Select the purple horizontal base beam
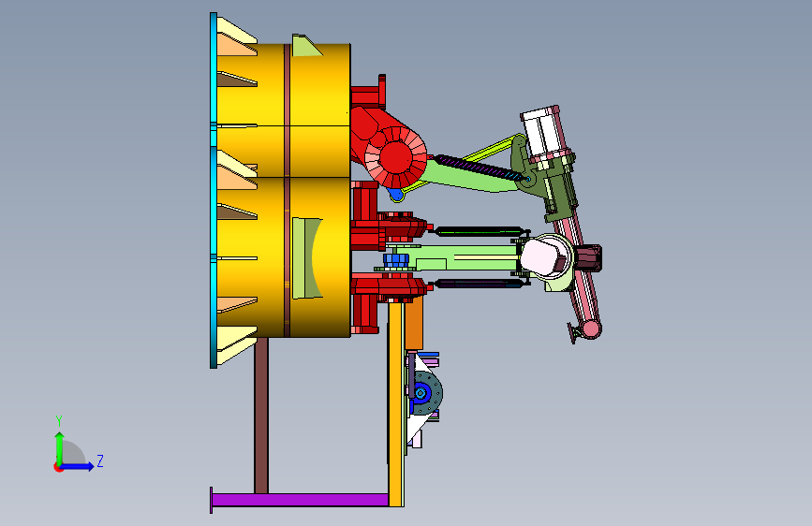812x526 pixels. tap(300, 500)
